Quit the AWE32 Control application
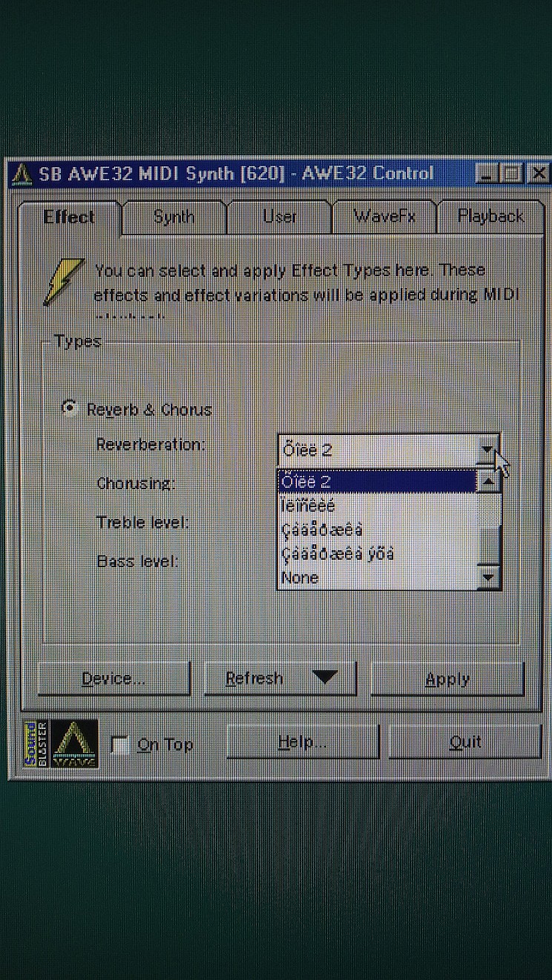552x980 pixels. point(465,742)
